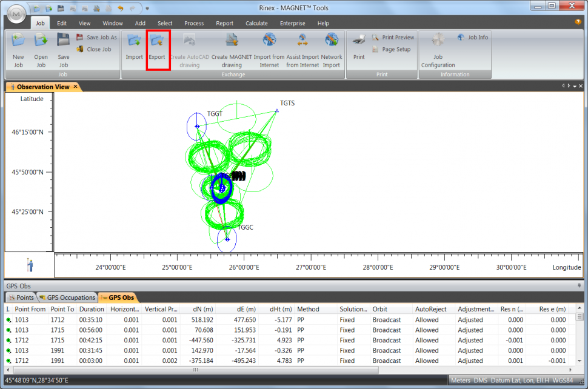Open the Help ribbon tab
The image size is (588, 389).
pyautogui.click(x=323, y=23)
